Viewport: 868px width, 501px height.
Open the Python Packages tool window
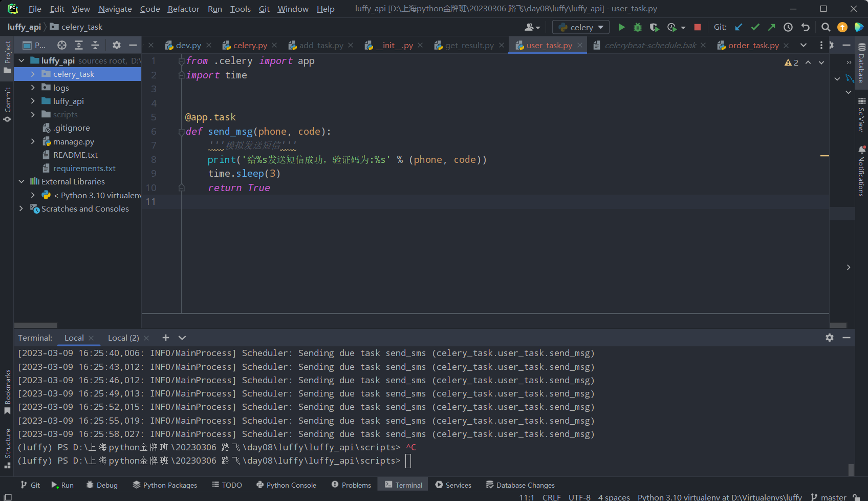[165, 485]
